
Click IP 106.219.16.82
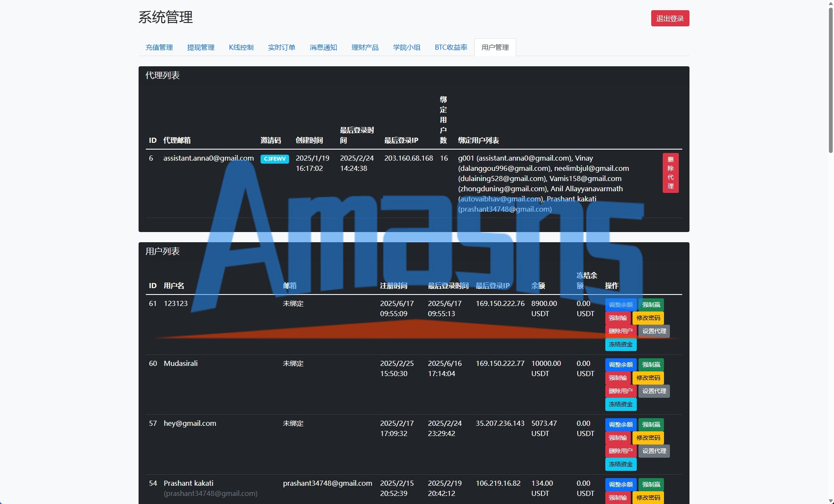point(498,483)
